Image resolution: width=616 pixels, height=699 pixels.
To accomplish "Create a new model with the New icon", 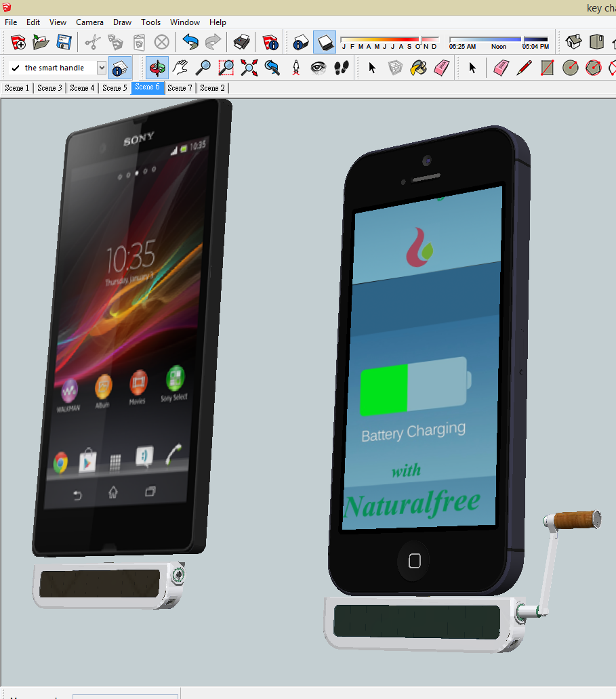I will pyautogui.click(x=18, y=43).
